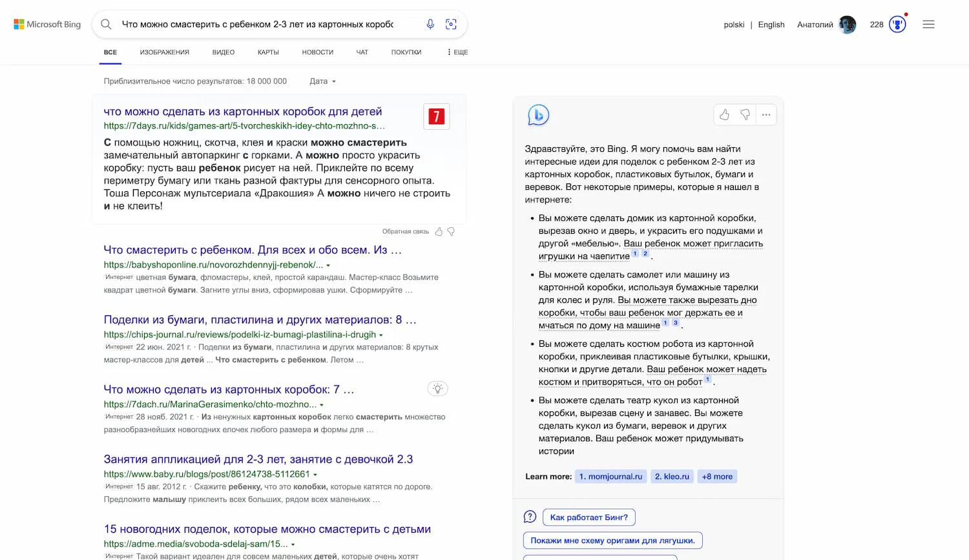Open citation 3 after the car sentence
Viewport: 969px width, 560px height.
pyautogui.click(x=676, y=323)
